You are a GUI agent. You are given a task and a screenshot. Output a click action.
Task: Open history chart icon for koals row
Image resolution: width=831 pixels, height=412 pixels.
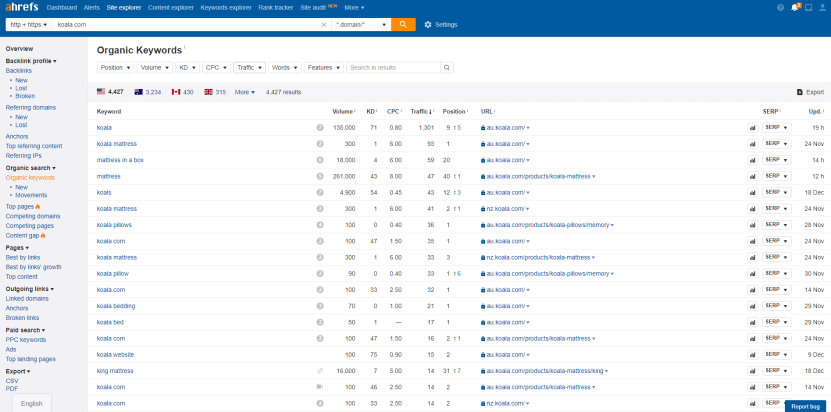[x=753, y=192]
